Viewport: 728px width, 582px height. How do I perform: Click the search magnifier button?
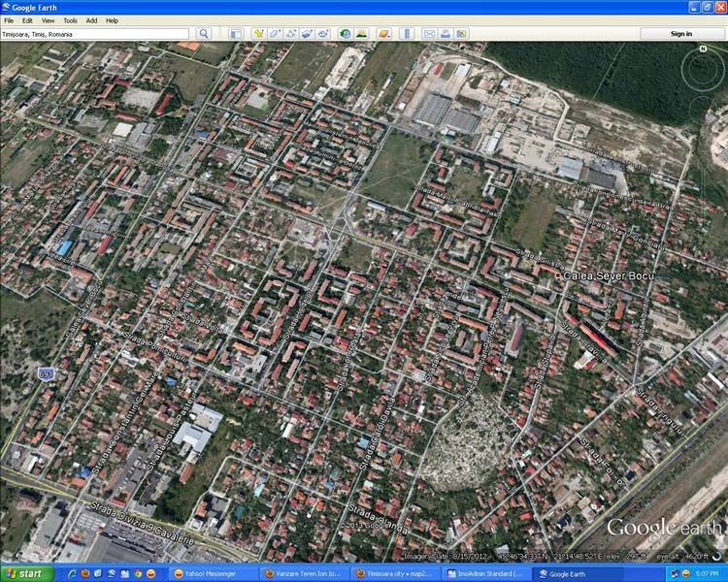click(x=204, y=34)
